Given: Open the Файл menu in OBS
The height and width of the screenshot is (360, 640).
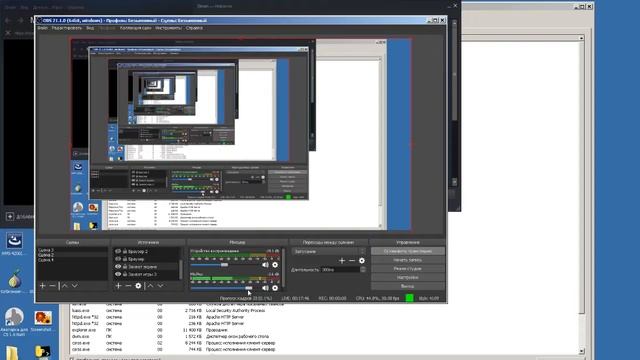Looking at the screenshot, I should [x=42, y=28].
